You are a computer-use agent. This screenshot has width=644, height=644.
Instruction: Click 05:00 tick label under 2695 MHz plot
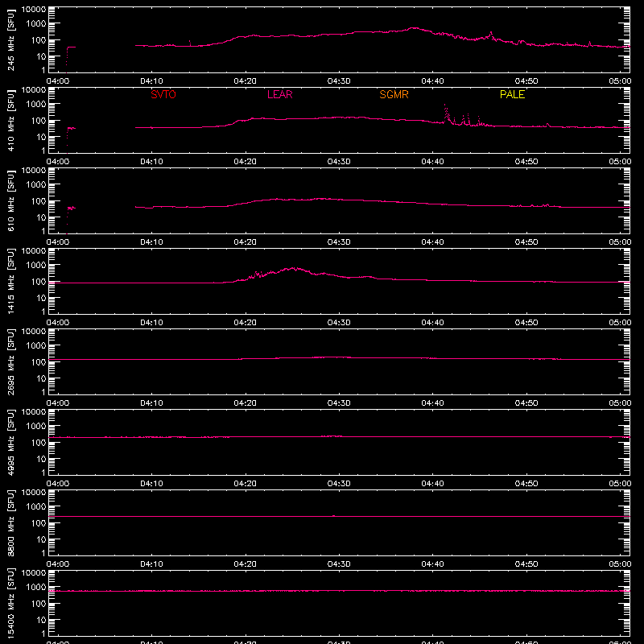[620, 403]
